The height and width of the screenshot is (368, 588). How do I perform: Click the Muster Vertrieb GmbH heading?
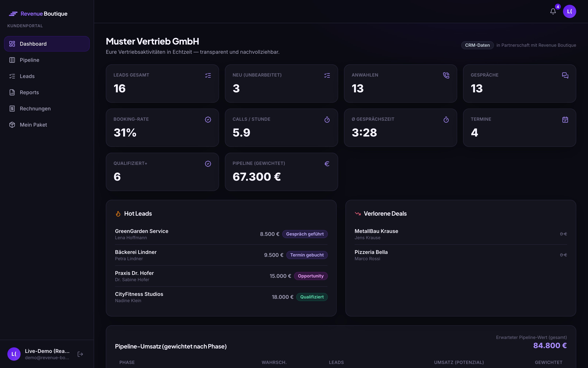tap(152, 41)
